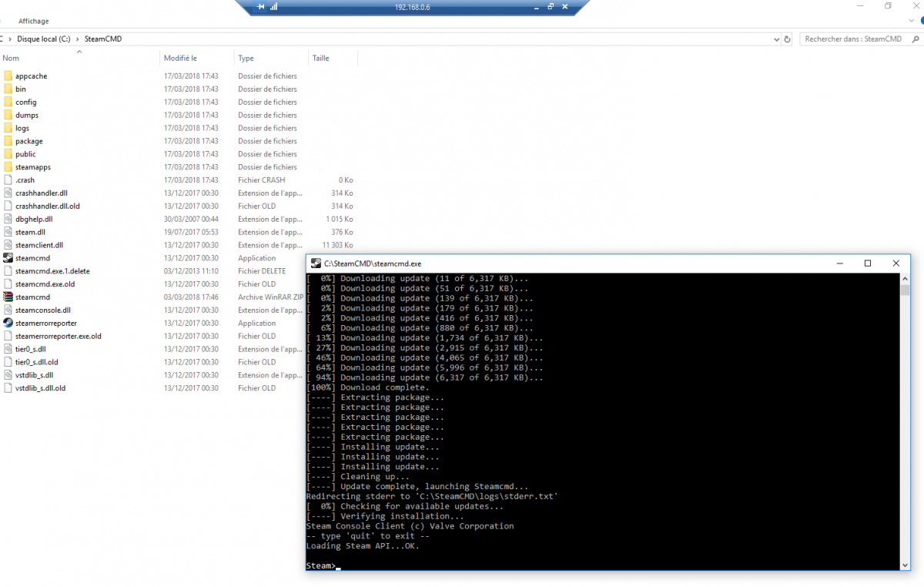Click the 1 015 Ko size cell
The width and height of the screenshot is (924, 587).
point(339,220)
